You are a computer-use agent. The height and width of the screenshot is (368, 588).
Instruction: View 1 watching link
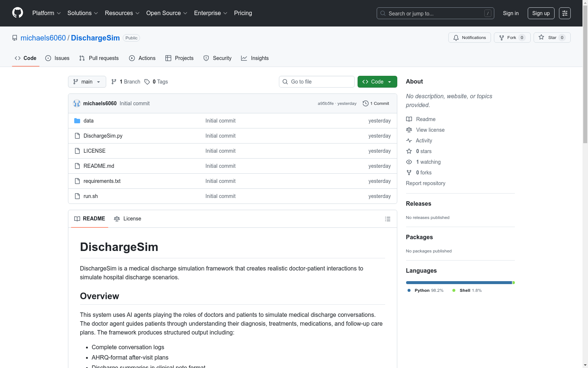point(423,162)
